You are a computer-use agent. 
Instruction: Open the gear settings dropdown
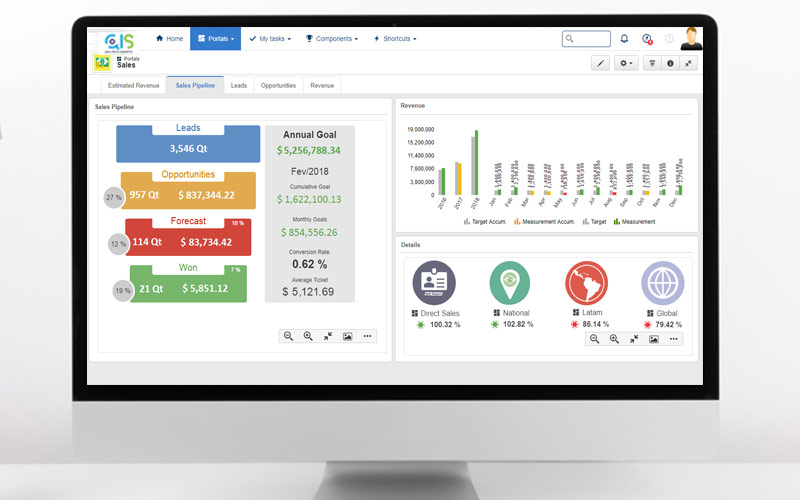(627, 63)
